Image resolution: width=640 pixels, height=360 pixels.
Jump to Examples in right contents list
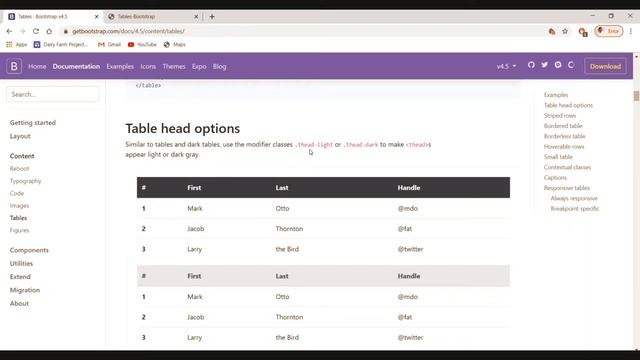[556, 95]
